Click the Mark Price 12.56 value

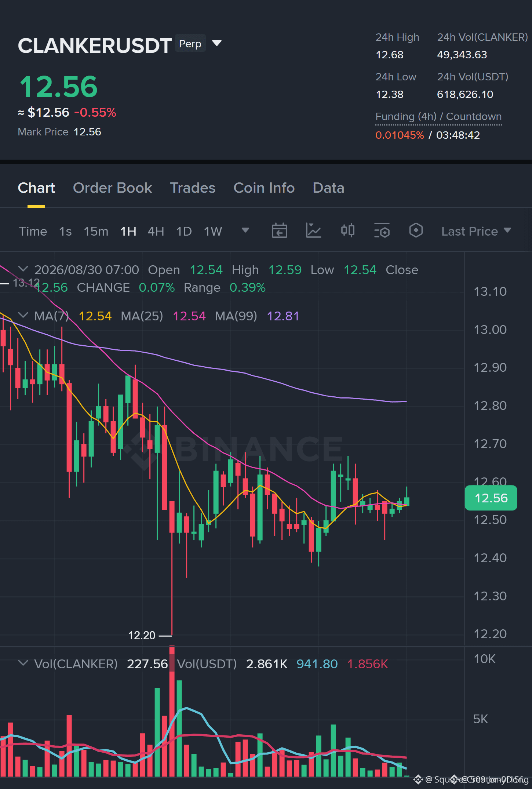(87, 132)
